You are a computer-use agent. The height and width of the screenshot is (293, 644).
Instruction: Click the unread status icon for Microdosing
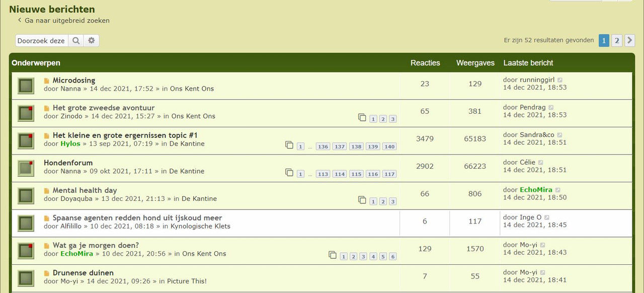(26, 86)
